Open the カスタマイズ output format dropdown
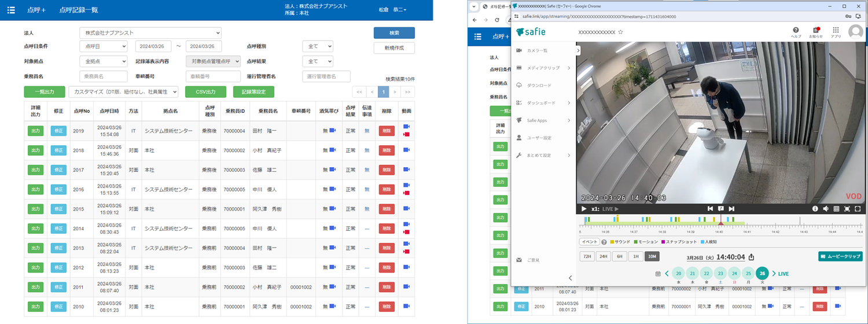 tap(123, 91)
